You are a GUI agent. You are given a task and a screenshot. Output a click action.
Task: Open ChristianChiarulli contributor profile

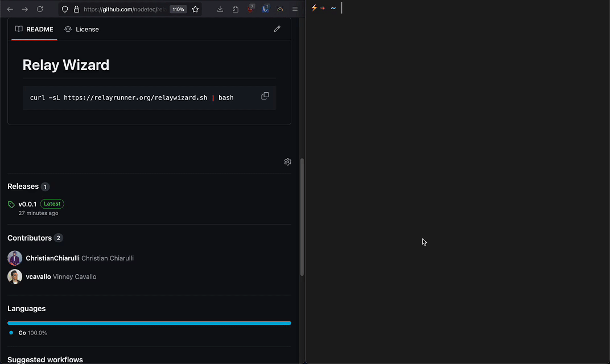coord(52,258)
